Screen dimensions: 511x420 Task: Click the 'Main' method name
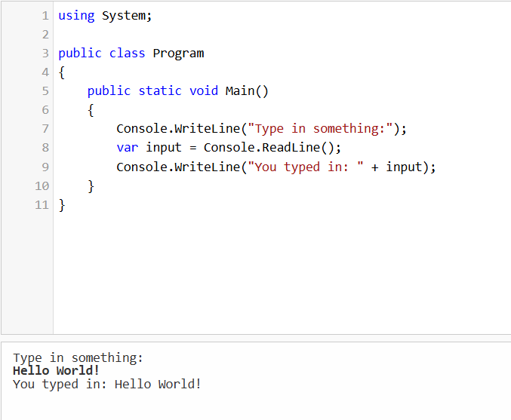(239, 91)
